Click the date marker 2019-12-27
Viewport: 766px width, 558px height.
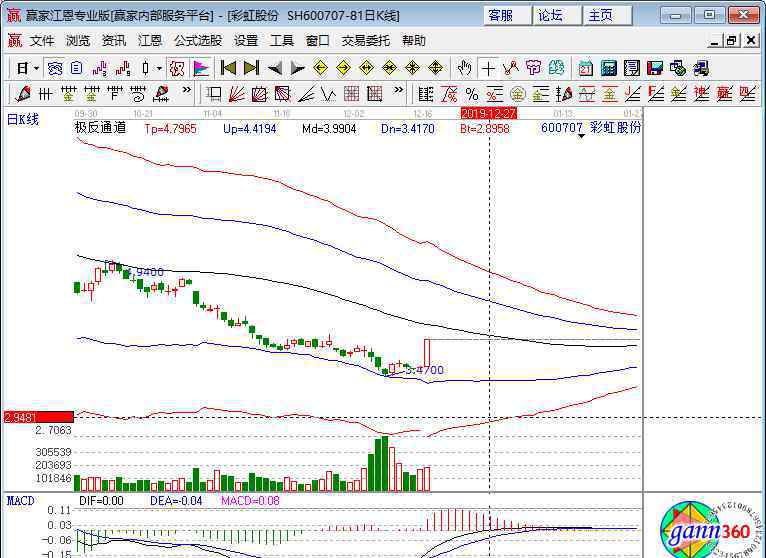coord(489,114)
